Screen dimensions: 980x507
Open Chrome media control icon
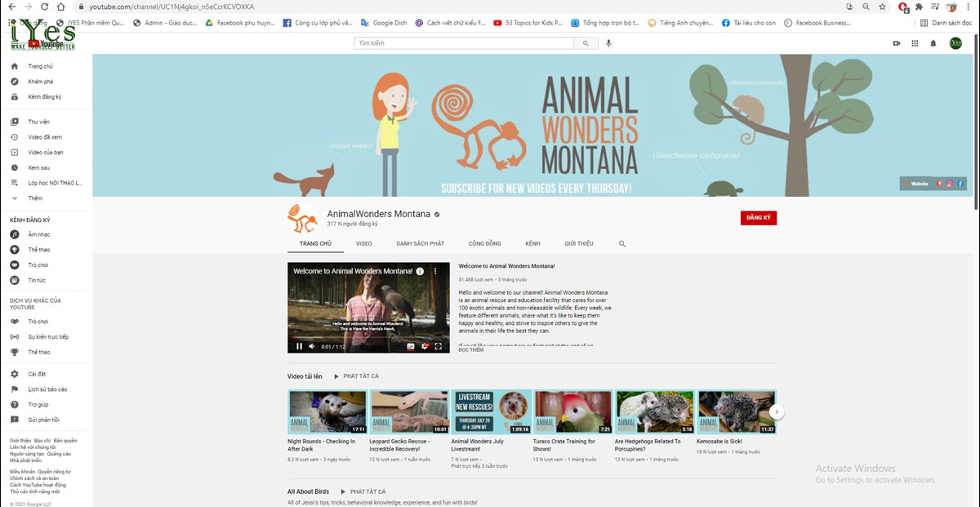click(935, 7)
